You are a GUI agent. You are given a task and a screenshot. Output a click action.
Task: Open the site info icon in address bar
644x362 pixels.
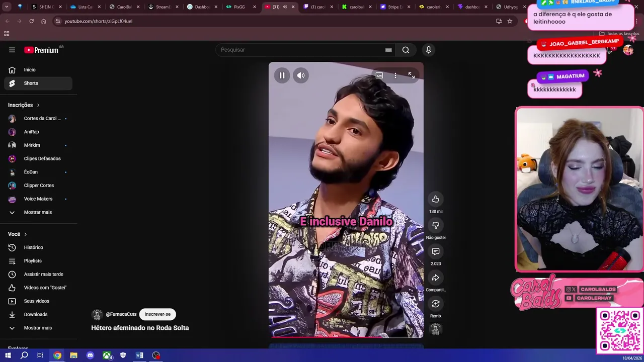58,21
